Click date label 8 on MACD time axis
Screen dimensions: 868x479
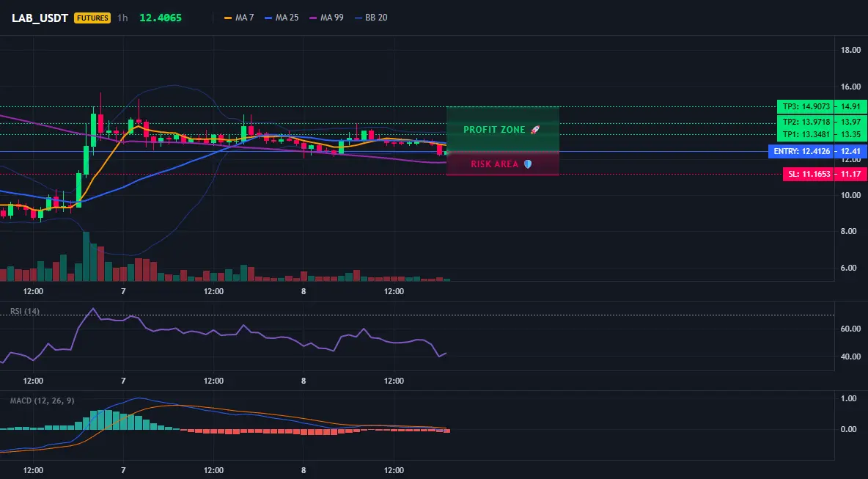[x=304, y=471]
